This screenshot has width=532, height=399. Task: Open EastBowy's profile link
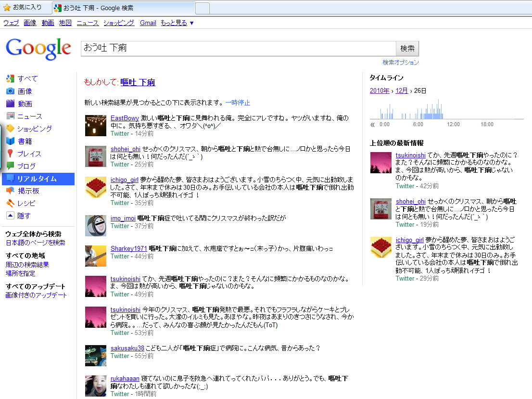[125, 118]
